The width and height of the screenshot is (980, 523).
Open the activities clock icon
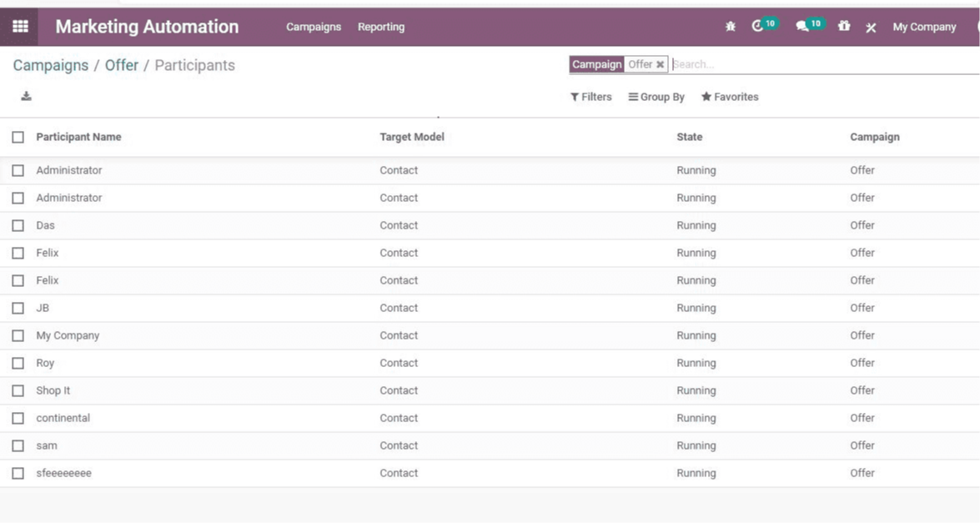pyautogui.click(x=758, y=27)
